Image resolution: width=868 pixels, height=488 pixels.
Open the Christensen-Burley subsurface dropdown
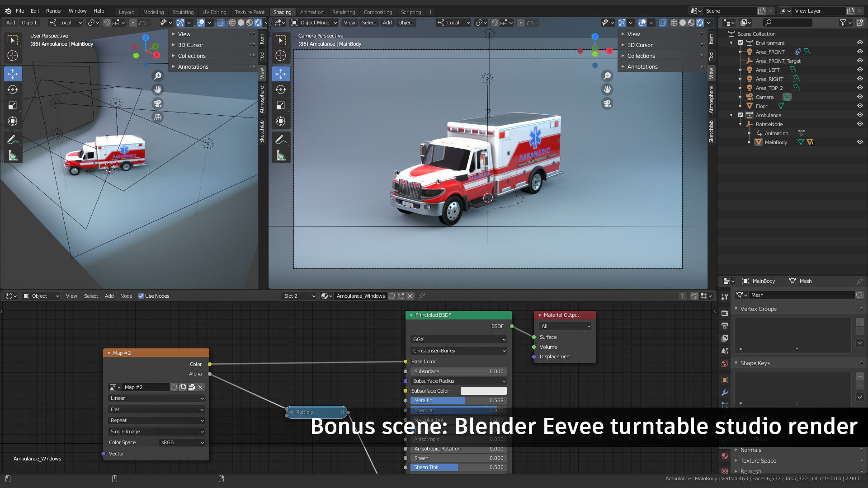tap(458, 351)
